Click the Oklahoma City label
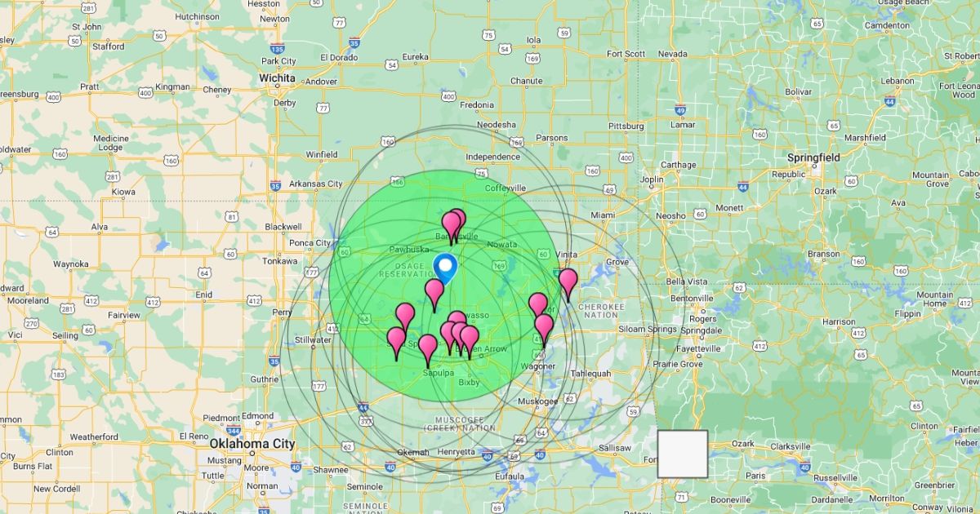The height and width of the screenshot is (514, 980). pos(252,444)
